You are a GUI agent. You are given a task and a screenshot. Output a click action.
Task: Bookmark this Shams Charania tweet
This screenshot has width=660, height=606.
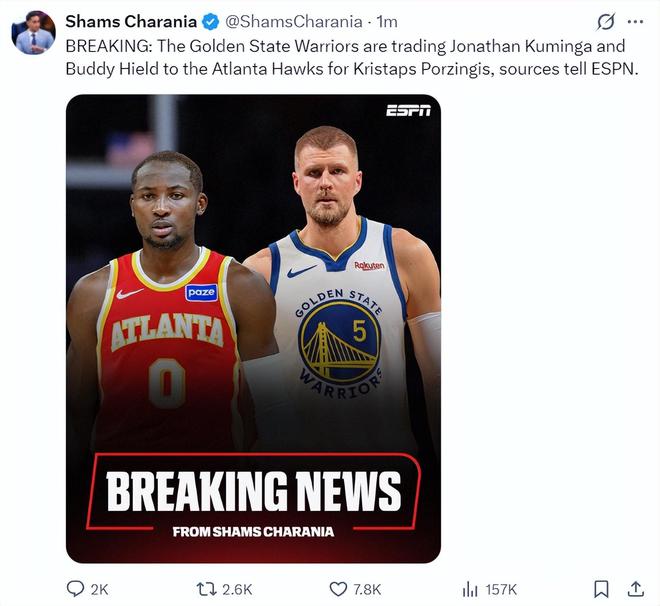pyautogui.click(x=601, y=589)
